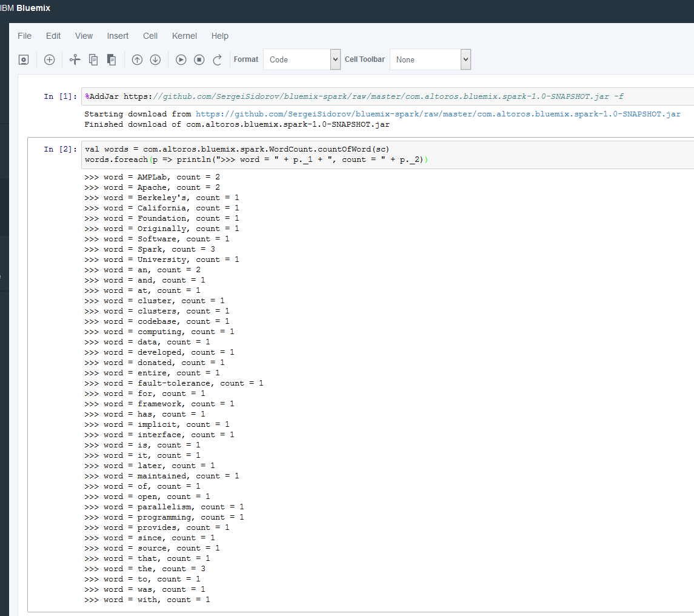Click output line 'word = open, count = 1'
Viewport: 694px width, 616px height.
tap(147, 497)
